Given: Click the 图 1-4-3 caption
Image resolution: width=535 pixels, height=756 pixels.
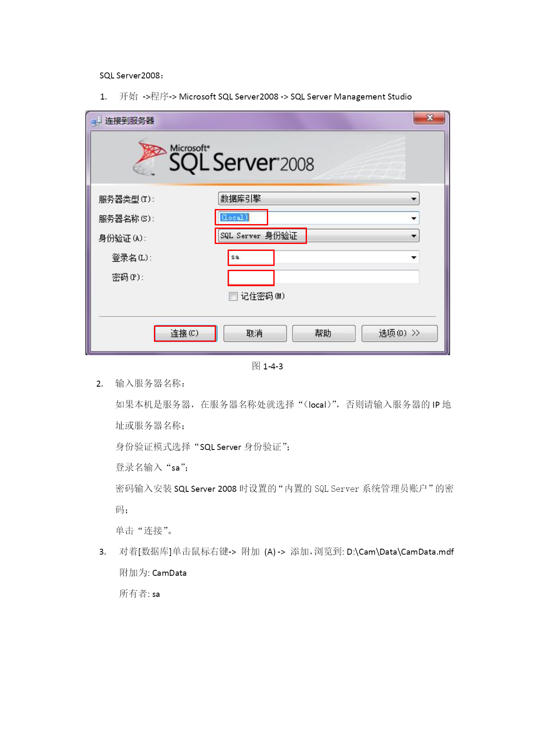Looking at the screenshot, I should click(x=267, y=366).
